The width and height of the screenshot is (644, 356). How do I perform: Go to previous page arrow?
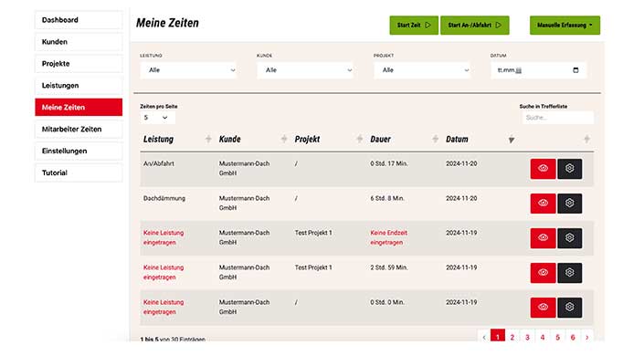click(484, 337)
